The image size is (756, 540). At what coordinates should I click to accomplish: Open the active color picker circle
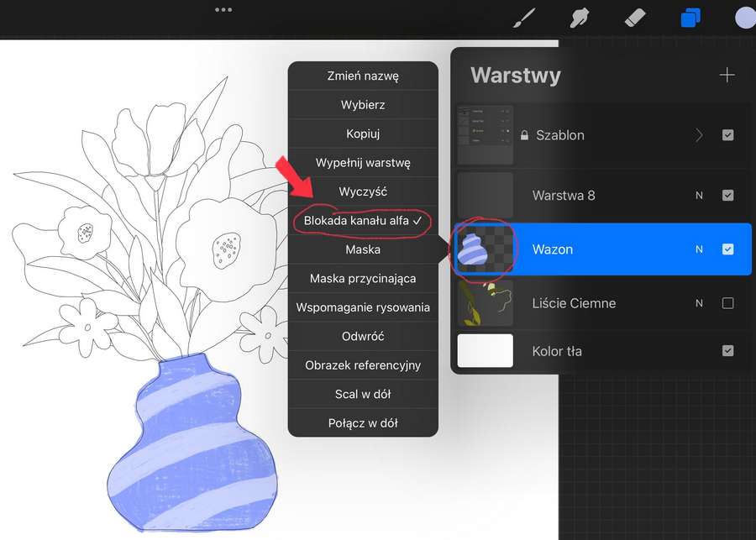[745, 18]
